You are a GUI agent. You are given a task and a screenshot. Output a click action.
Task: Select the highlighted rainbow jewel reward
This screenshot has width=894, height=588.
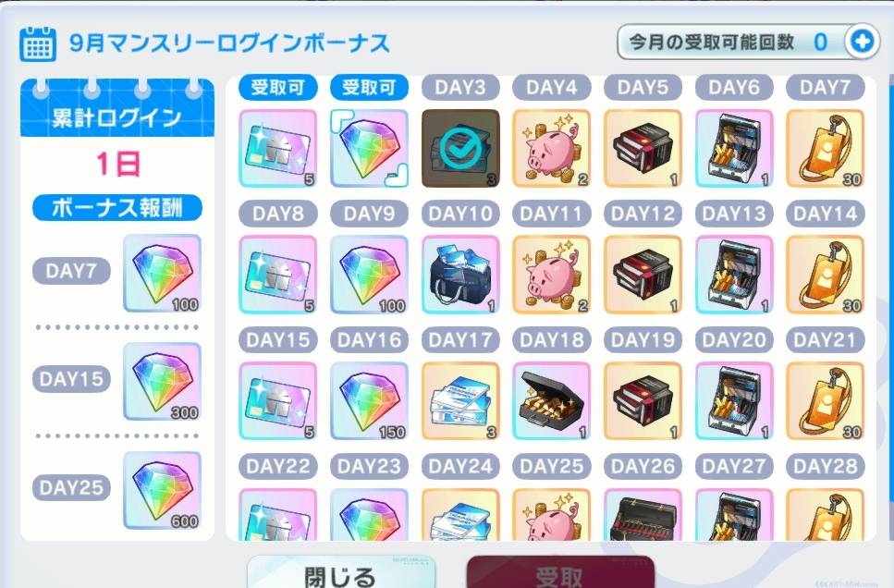point(369,148)
